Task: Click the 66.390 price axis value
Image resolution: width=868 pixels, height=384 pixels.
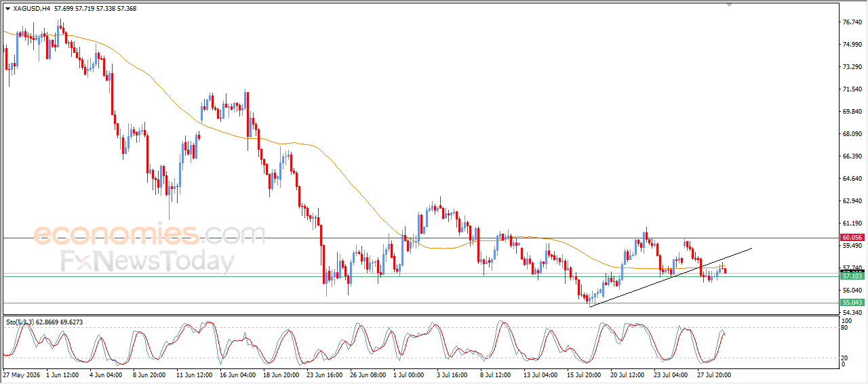Action: 853,156
